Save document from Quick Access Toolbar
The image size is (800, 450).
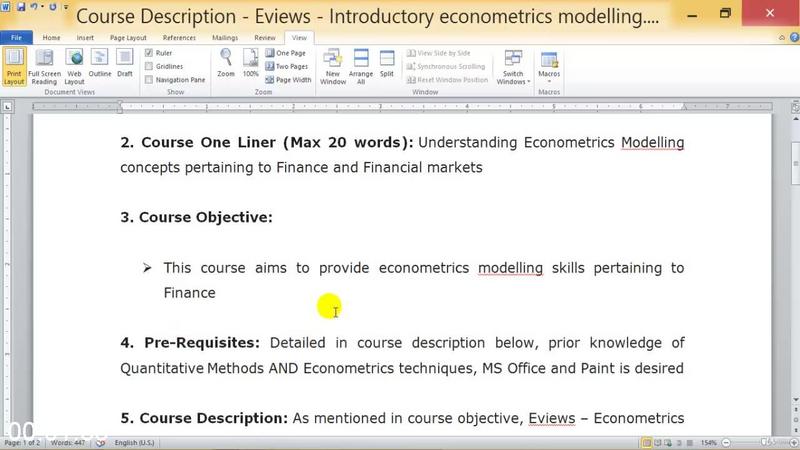click(x=21, y=7)
